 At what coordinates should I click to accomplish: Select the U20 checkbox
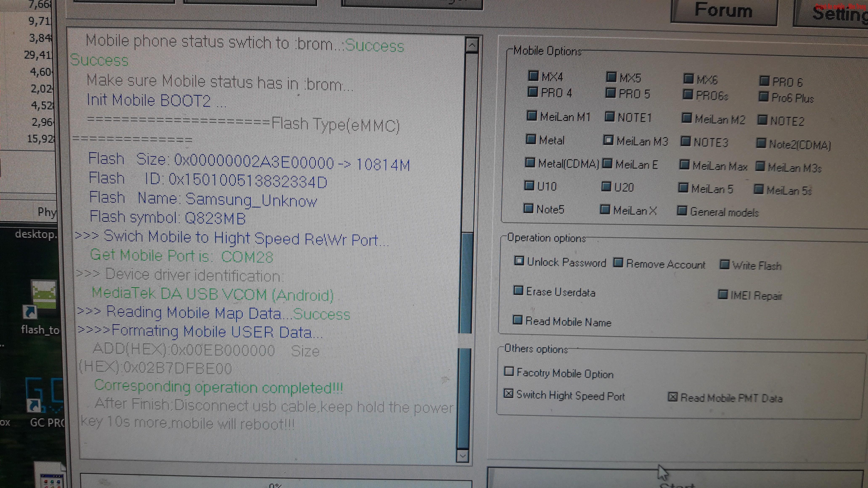[606, 186]
